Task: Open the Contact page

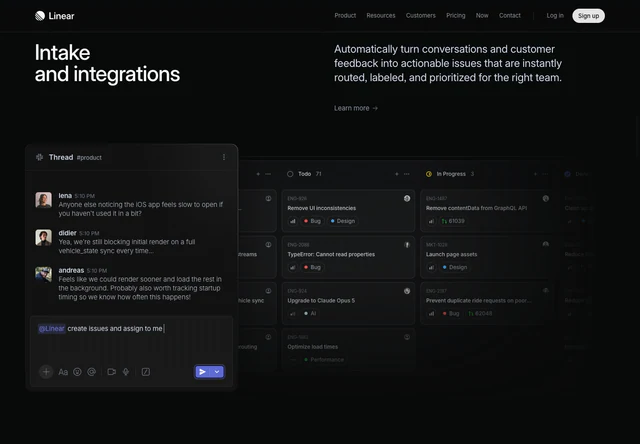Action: tap(509, 16)
